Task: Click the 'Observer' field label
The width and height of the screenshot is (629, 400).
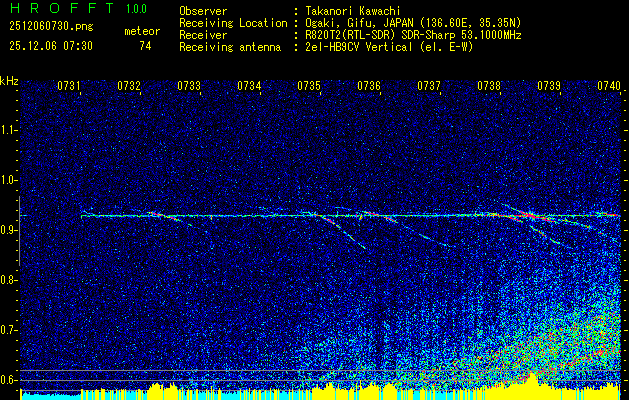Action: tap(203, 11)
